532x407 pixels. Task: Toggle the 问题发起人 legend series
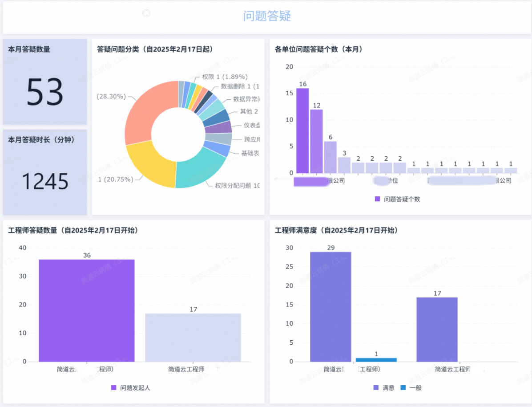tap(131, 388)
